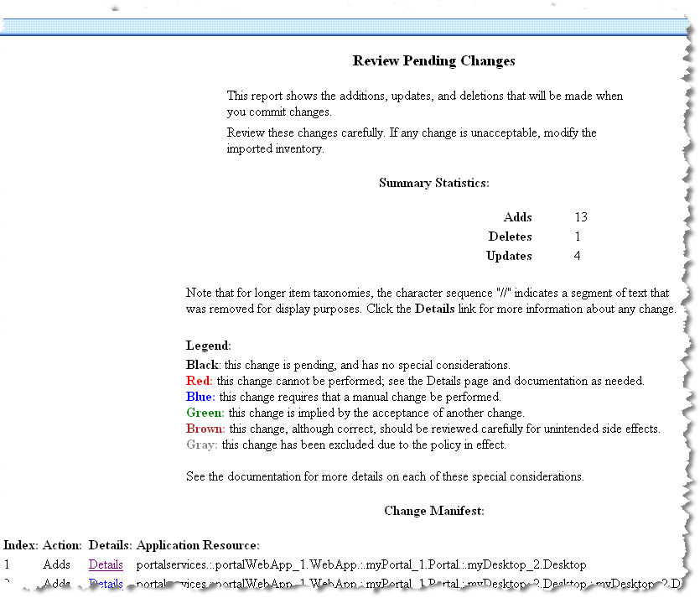700x598 pixels.
Task: Click the note about longer item taxonomies
Action: click(431, 301)
